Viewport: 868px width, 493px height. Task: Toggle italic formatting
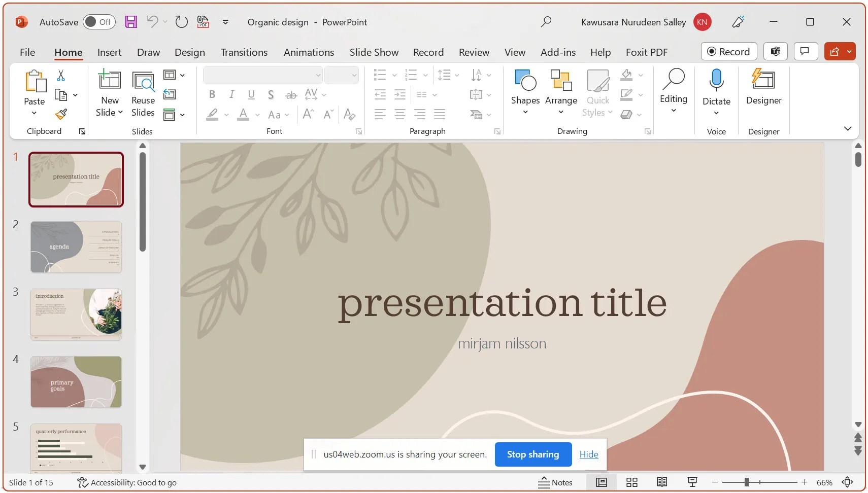[x=231, y=94]
